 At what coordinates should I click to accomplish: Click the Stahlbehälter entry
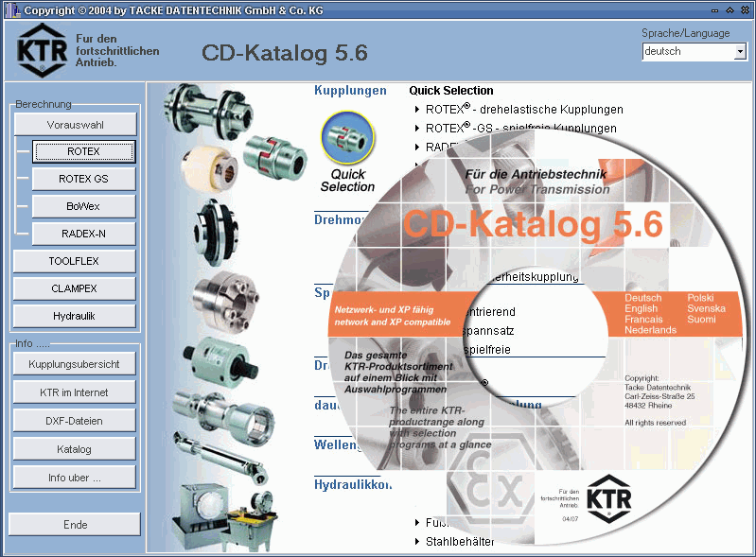click(x=460, y=542)
